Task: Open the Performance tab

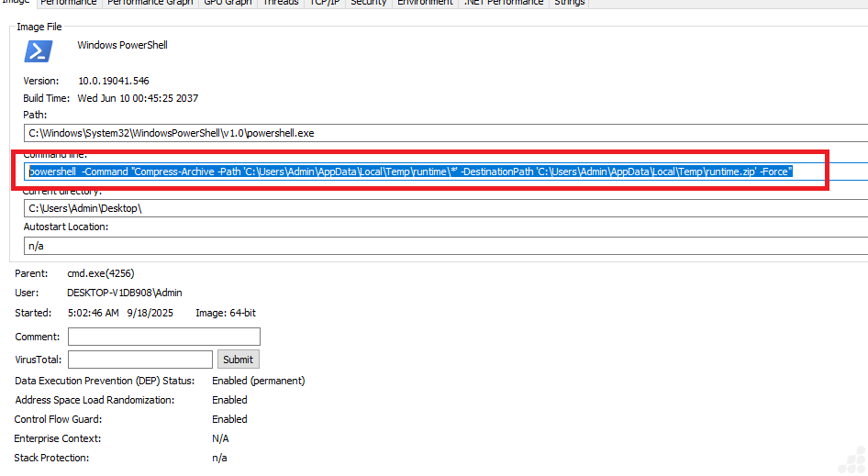Action: 69,3
